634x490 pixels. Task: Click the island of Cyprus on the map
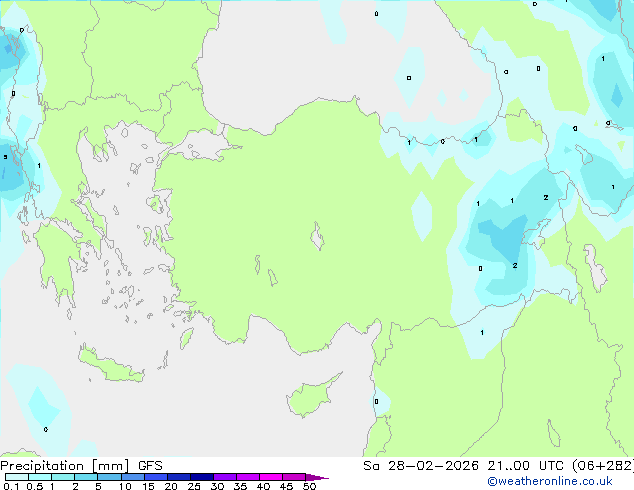tap(309, 397)
